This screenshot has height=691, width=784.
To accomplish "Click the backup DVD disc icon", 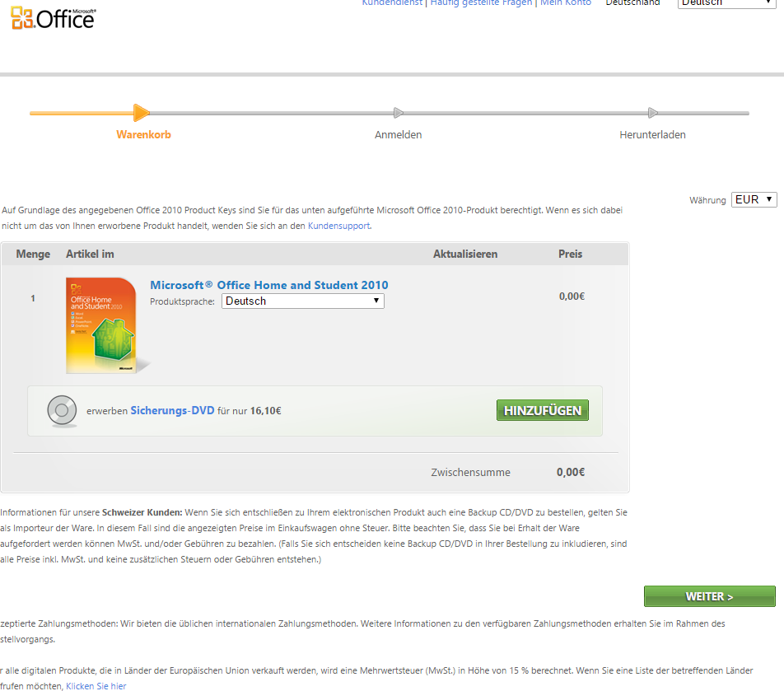I will 62,410.
